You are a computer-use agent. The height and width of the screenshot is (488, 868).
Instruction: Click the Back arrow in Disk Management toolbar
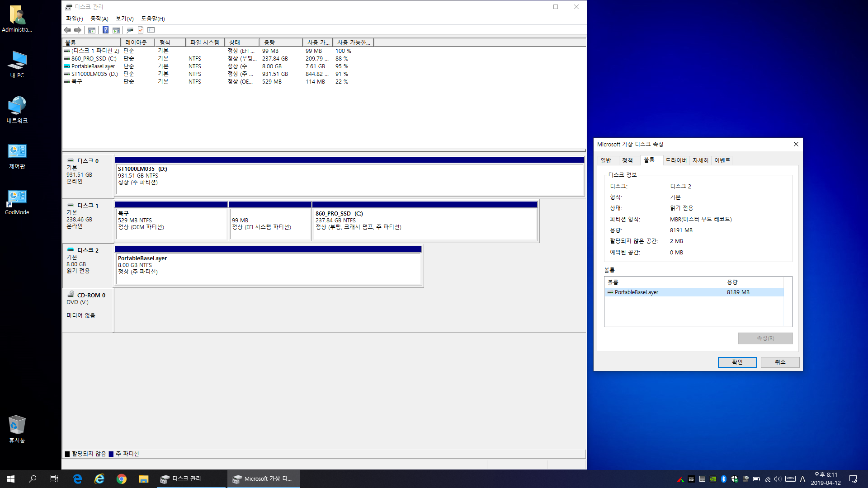(67, 30)
